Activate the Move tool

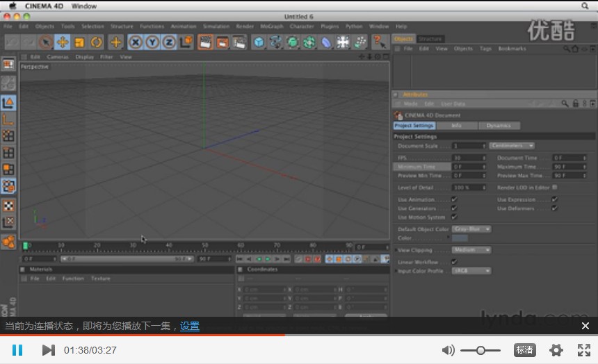tap(62, 42)
